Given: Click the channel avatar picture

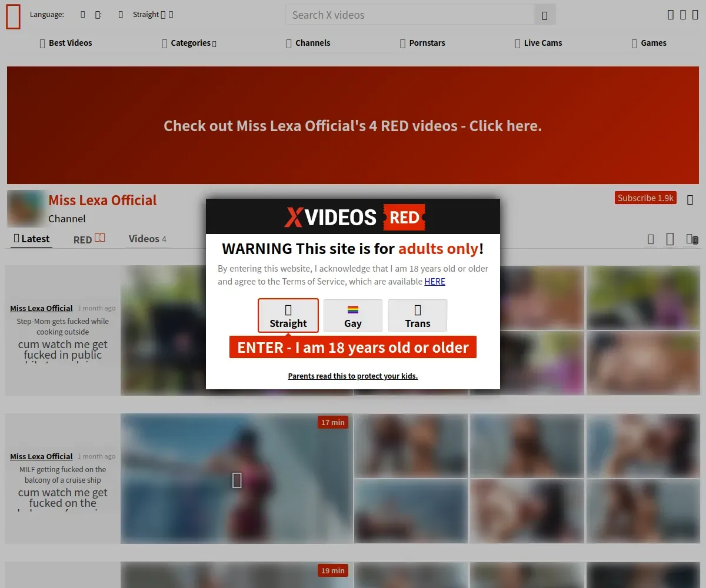Looking at the screenshot, I should coord(26,209).
